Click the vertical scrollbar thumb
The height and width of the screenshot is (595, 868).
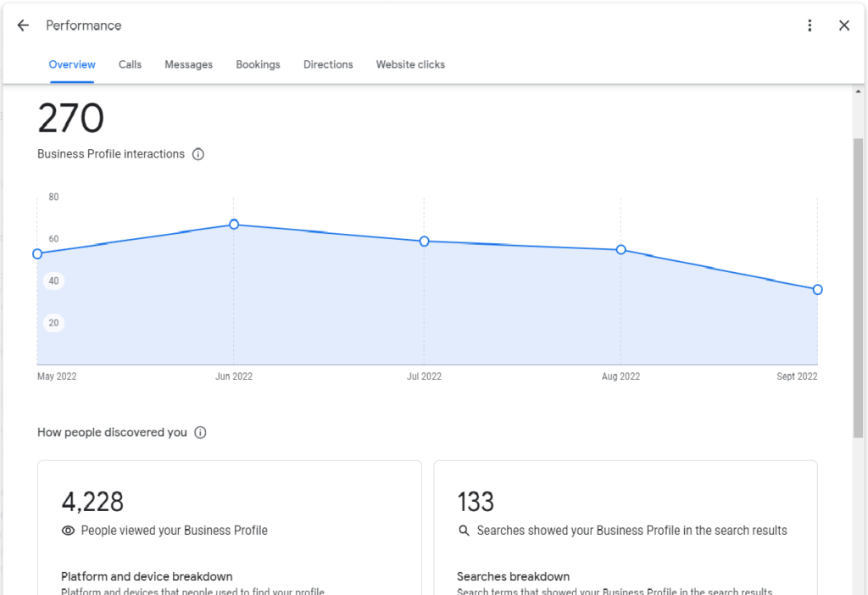(x=858, y=288)
